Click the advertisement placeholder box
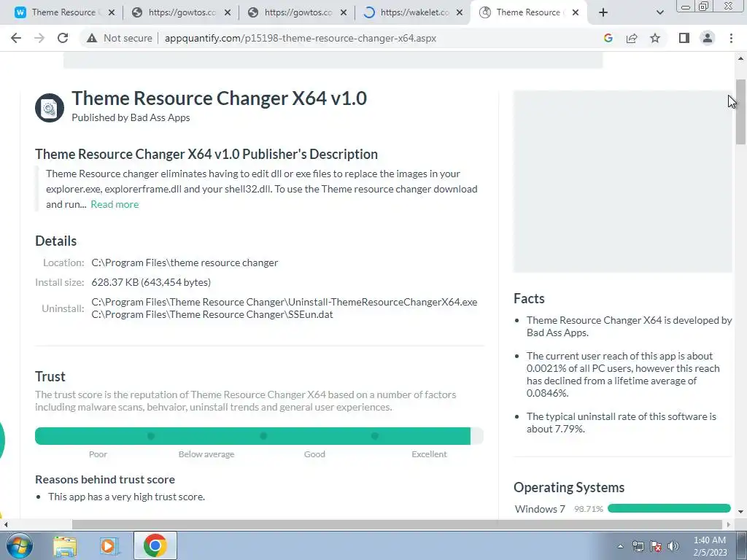The height and width of the screenshot is (560, 747). [x=623, y=182]
